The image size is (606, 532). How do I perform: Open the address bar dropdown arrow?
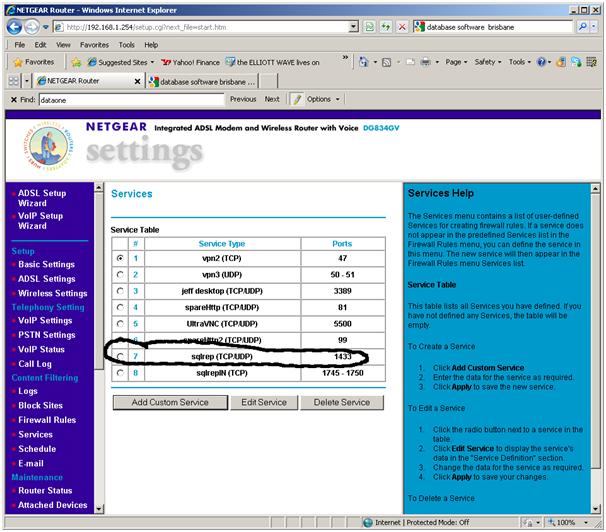click(x=353, y=27)
